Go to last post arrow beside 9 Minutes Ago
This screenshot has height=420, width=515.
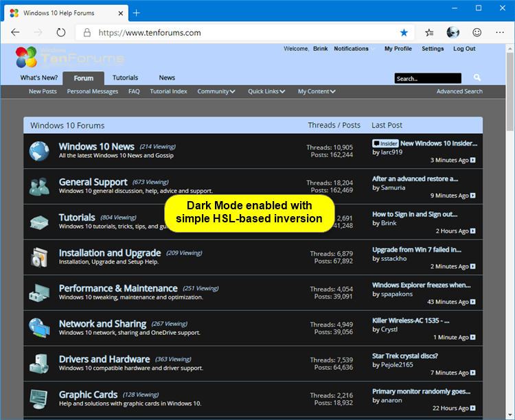472,196
